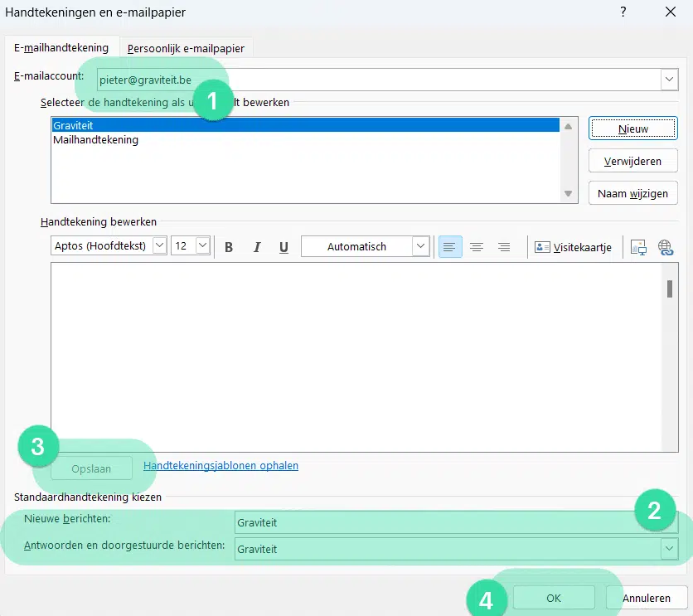Select the E-mailhandtekening tab
Image resolution: width=693 pixels, height=616 pixels.
point(61,48)
